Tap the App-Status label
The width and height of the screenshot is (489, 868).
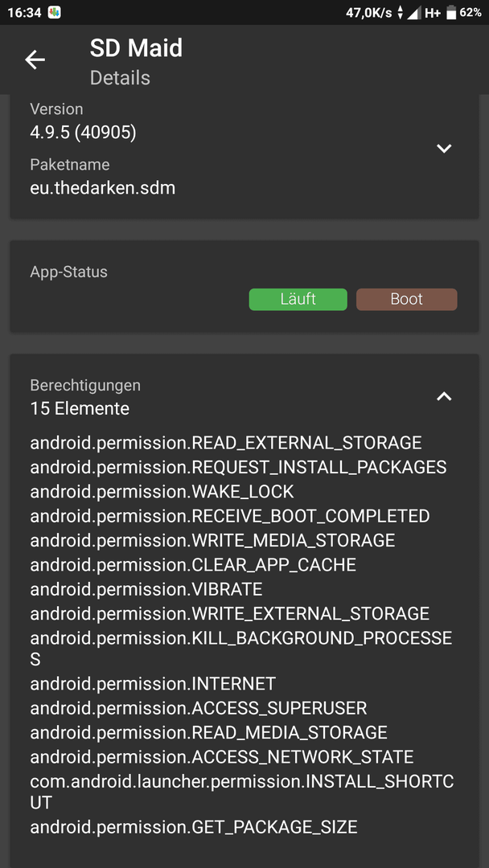68,272
